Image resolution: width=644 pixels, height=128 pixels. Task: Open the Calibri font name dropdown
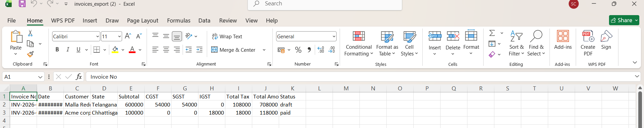coord(98,36)
